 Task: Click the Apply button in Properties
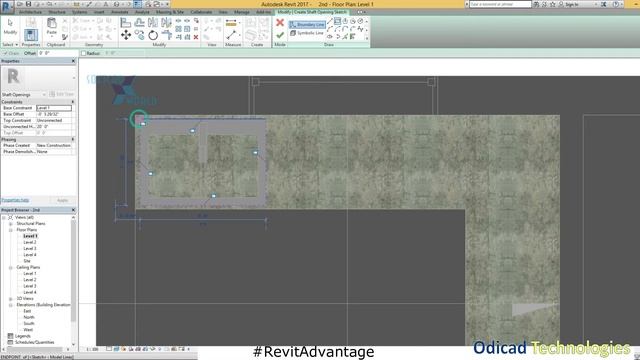(62, 200)
